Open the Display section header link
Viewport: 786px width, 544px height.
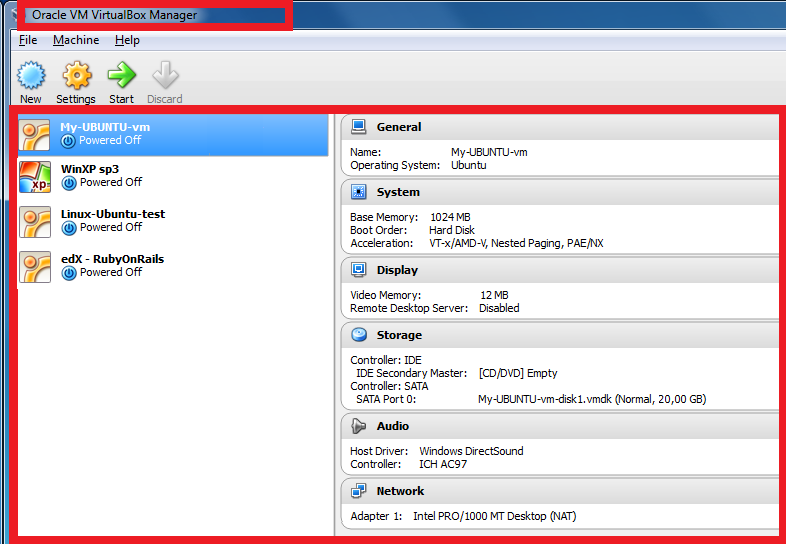click(397, 270)
